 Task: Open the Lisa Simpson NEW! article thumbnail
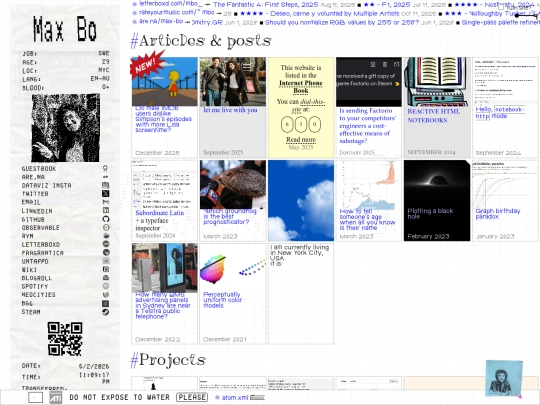click(165, 82)
